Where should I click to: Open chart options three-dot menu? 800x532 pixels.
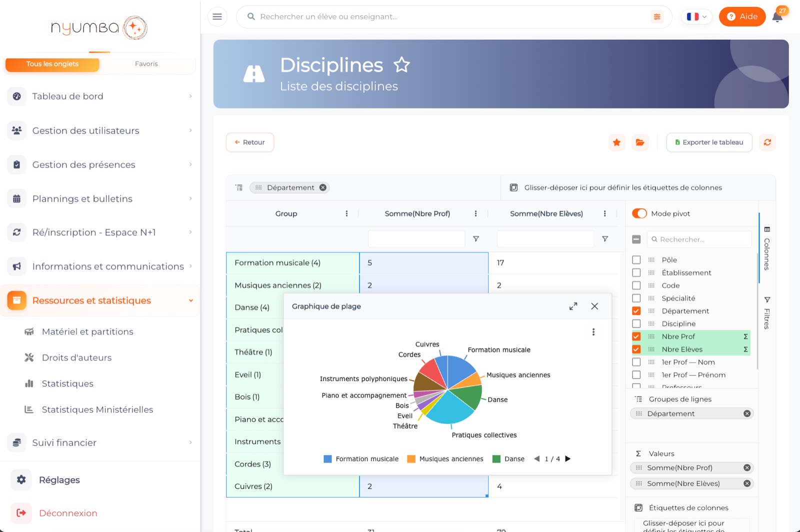tap(593, 332)
